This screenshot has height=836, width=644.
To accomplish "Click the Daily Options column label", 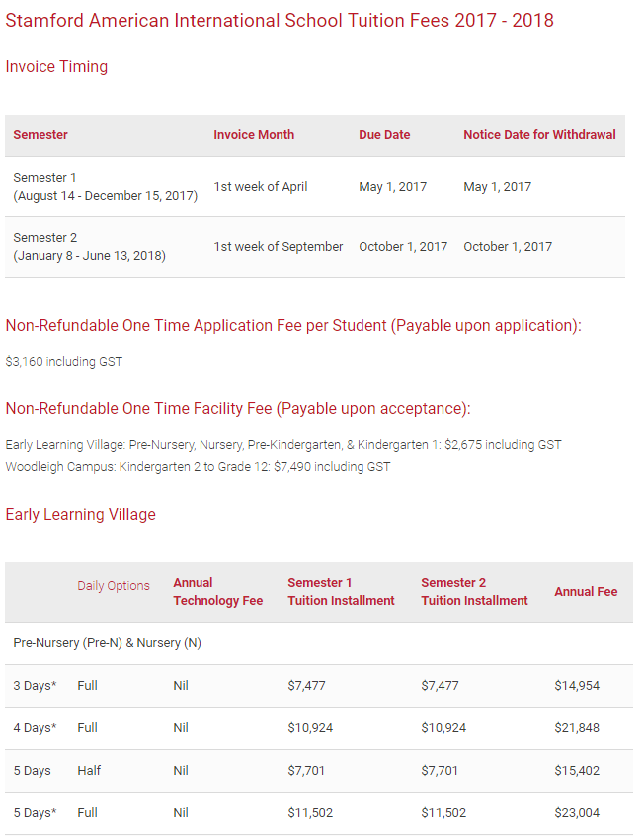I will click(x=114, y=585).
